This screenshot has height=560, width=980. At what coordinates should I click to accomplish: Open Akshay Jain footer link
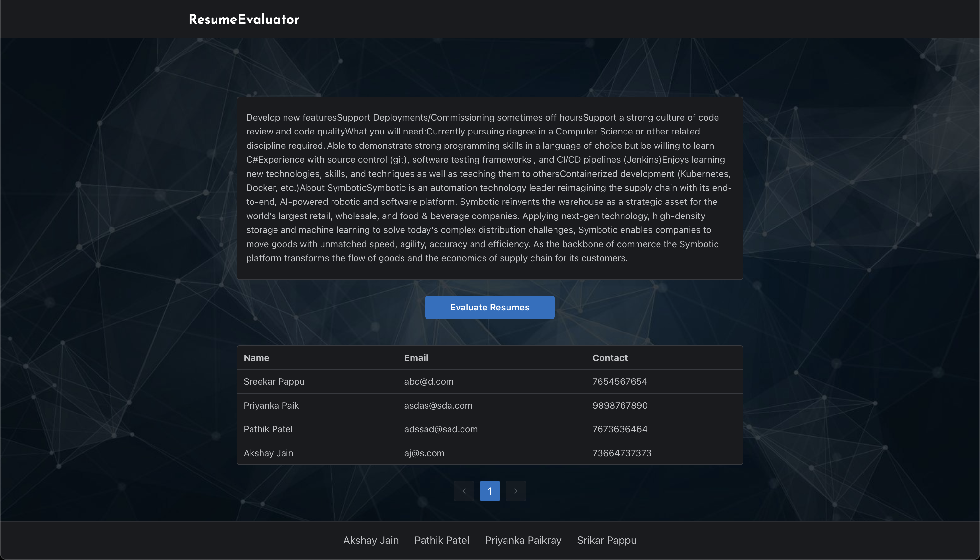(371, 540)
